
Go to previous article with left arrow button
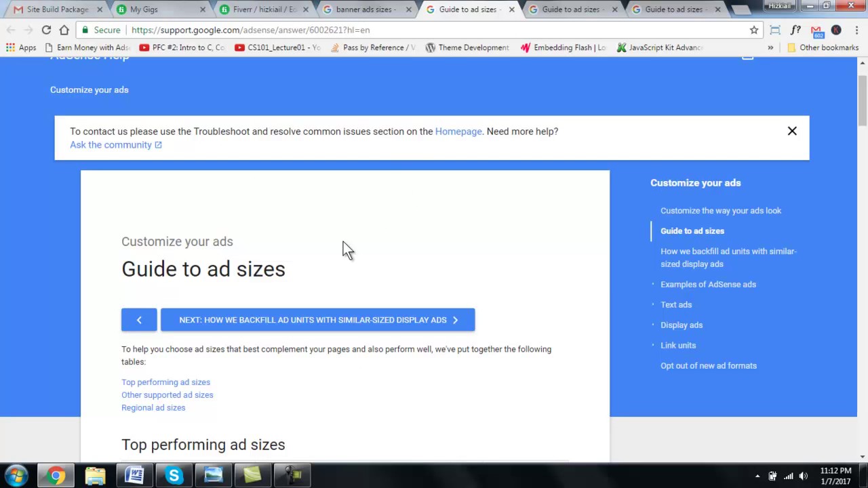[139, 320]
